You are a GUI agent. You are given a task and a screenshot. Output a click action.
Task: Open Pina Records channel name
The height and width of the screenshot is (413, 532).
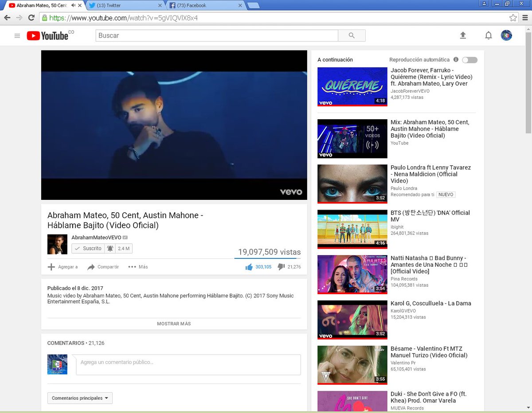tap(404, 279)
